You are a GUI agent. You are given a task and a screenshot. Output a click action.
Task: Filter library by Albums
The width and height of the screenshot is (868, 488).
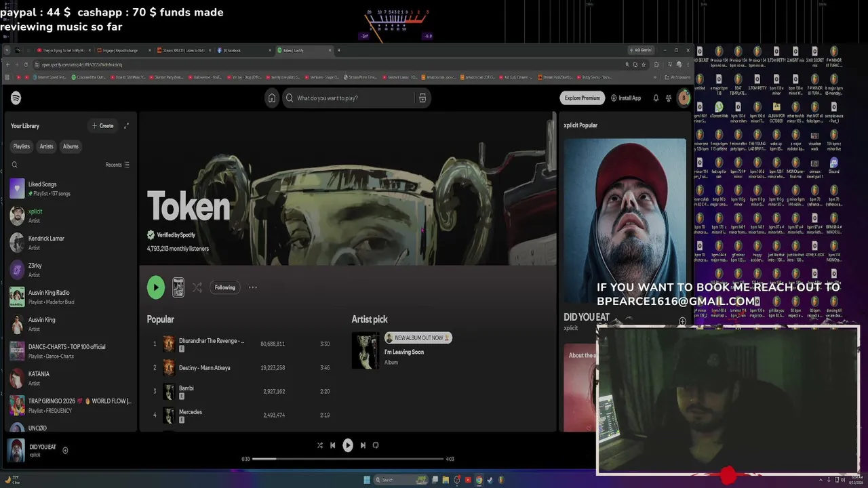pos(71,146)
